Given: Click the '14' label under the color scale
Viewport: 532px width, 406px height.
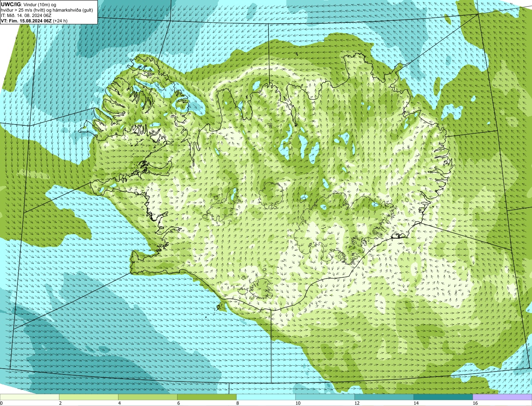Looking at the screenshot, I should 416,403.
